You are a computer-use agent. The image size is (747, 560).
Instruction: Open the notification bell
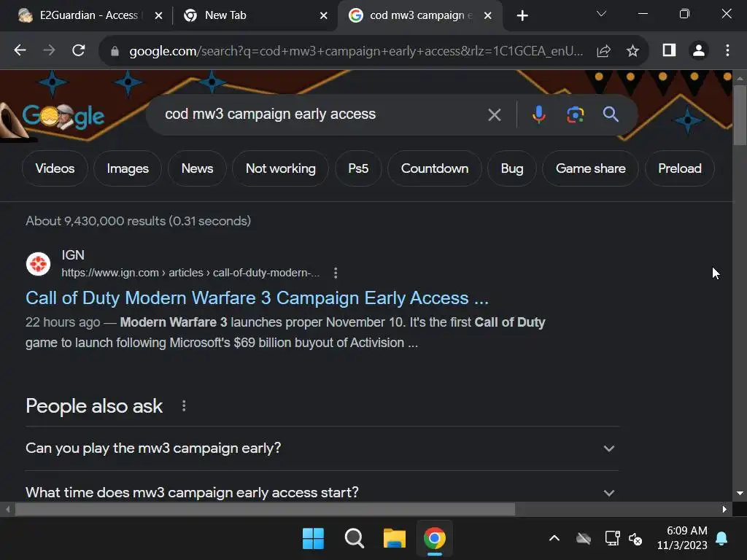(x=721, y=539)
